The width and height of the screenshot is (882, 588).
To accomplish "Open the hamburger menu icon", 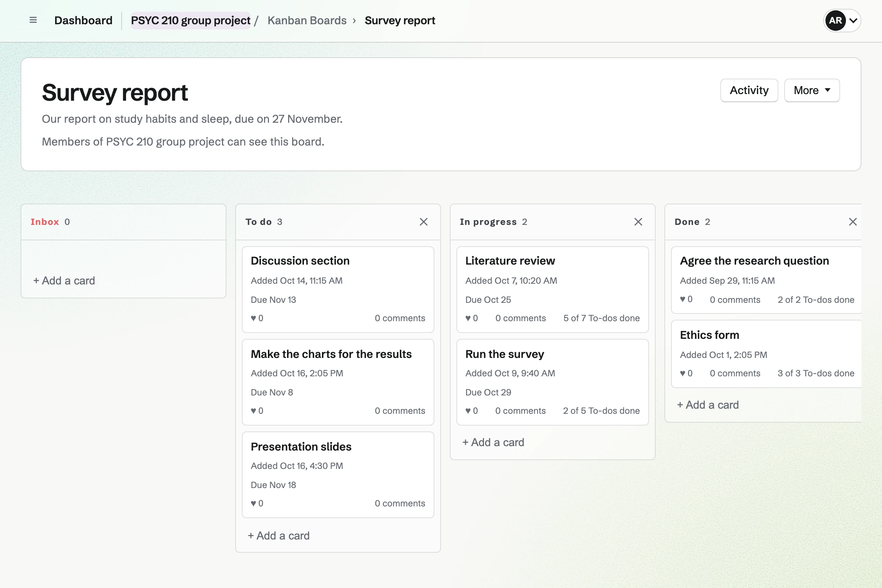I will tap(33, 20).
